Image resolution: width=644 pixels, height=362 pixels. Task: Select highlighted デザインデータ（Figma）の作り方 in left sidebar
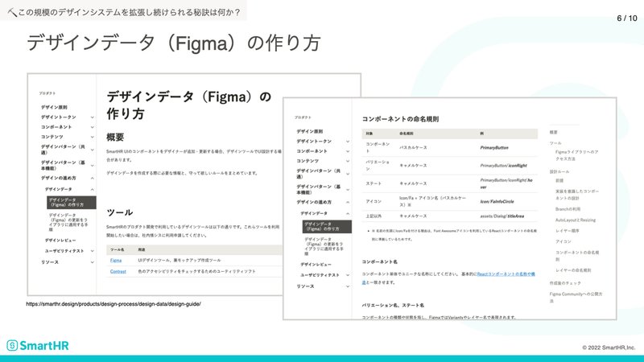[x=72, y=203]
